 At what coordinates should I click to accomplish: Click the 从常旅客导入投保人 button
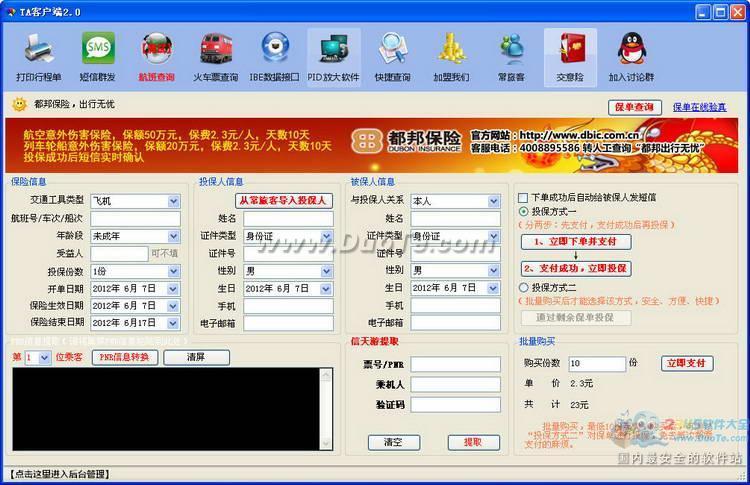(284, 200)
